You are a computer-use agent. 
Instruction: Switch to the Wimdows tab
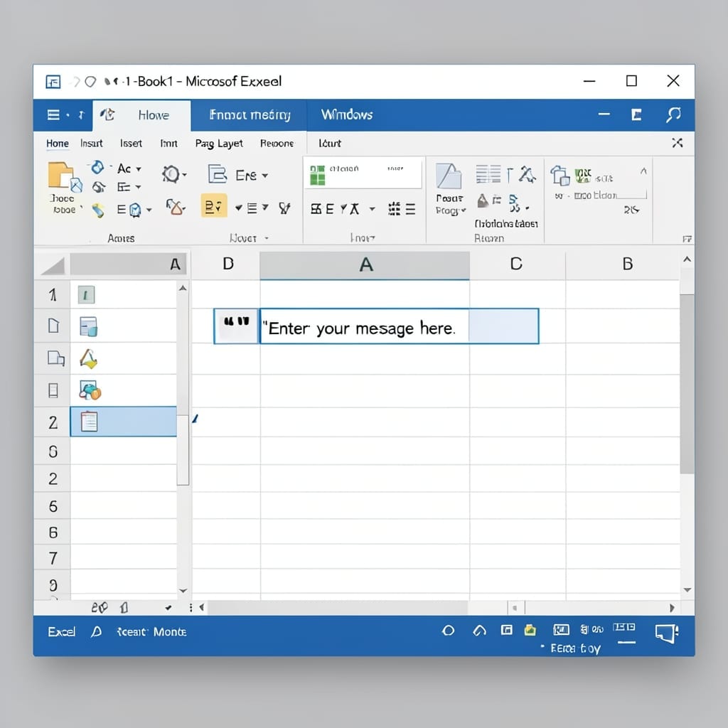(x=347, y=114)
